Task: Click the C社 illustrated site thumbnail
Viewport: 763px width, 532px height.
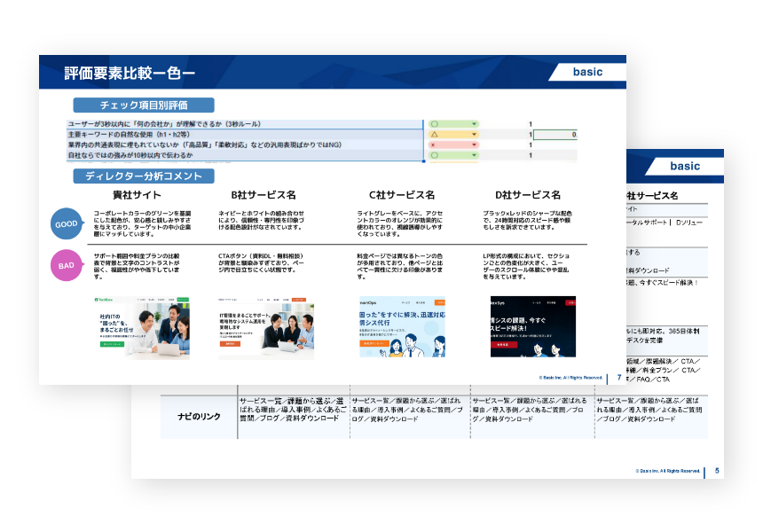Action: click(402, 326)
